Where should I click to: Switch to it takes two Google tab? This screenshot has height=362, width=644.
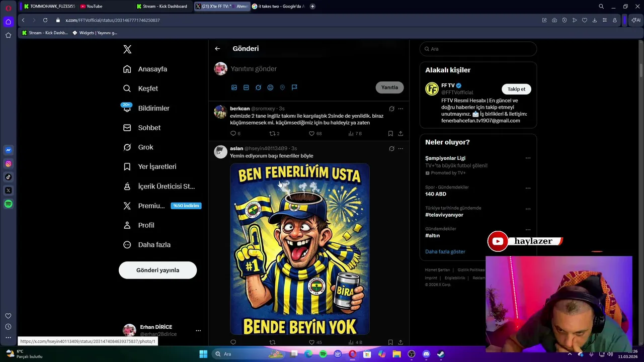tap(278, 6)
